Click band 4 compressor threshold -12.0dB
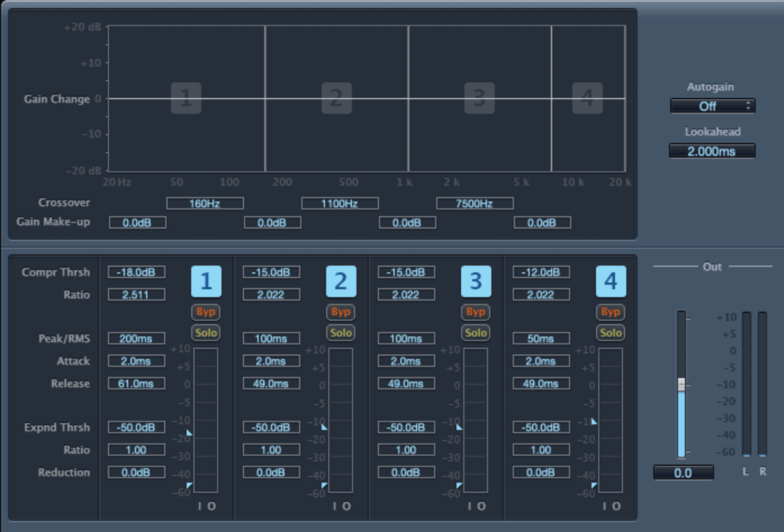784x532 pixels. 542,272
